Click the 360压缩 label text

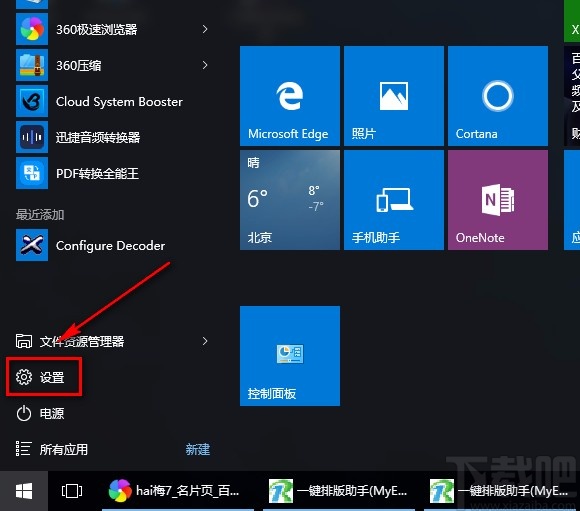point(78,65)
